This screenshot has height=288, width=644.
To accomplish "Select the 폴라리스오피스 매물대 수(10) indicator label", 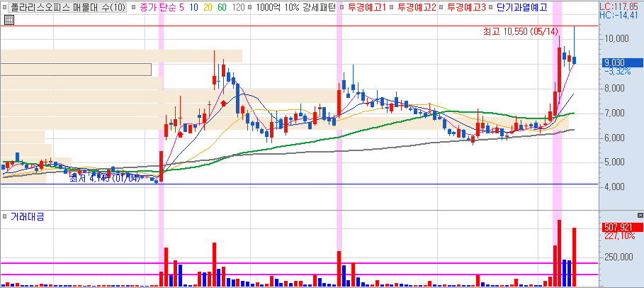I will (68, 7).
